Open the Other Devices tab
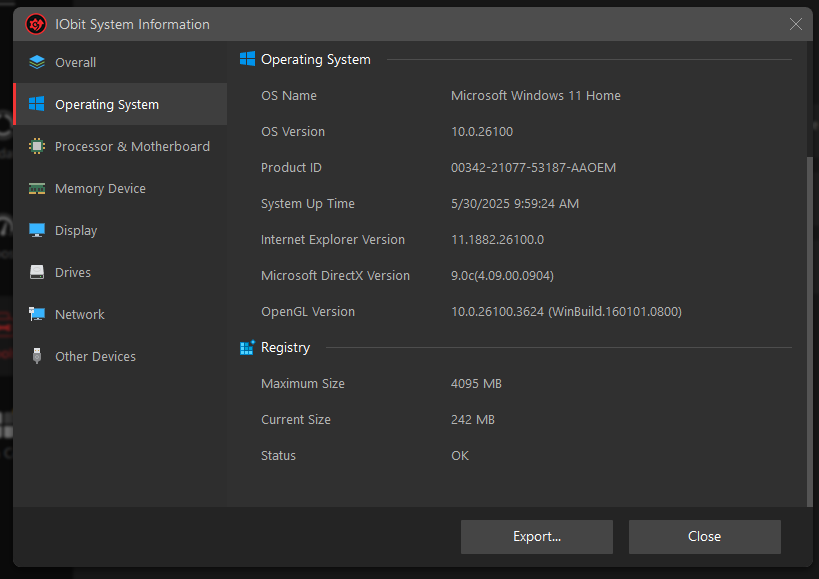This screenshot has width=819, height=579. coord(120,356)
